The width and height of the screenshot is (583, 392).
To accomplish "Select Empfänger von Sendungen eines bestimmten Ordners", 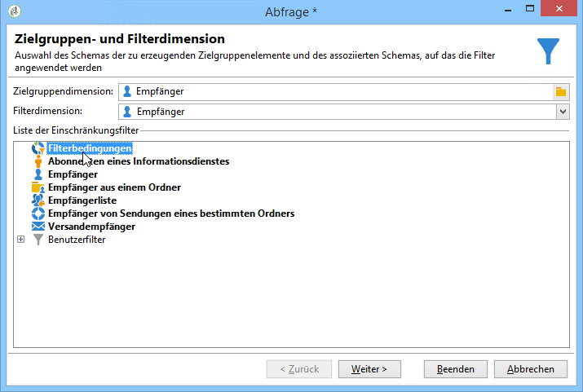I will pyautogui.click(x=171, y=214).
